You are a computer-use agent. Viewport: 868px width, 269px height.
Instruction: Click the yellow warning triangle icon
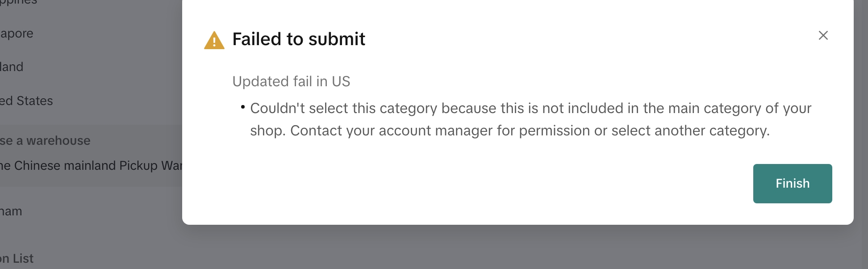coord(214,40)
